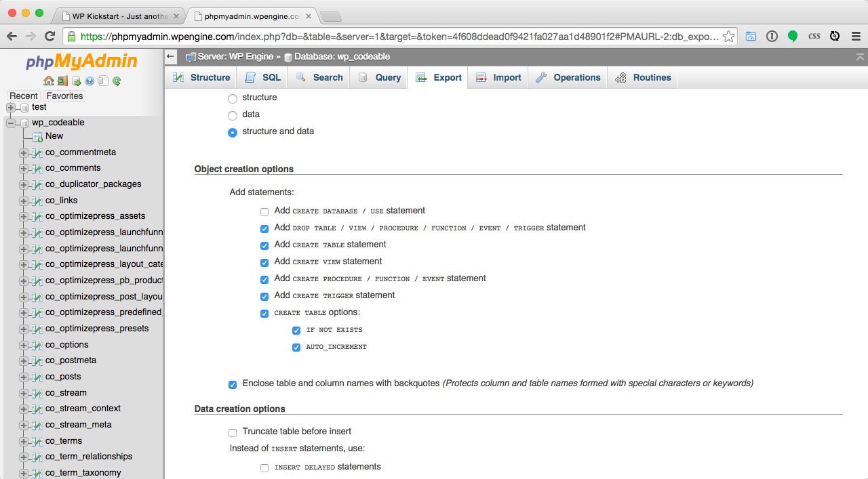Open the query window icon
The height and width of the screenshot is (479, 868).
pyautogui.click(x=76, y=81)
